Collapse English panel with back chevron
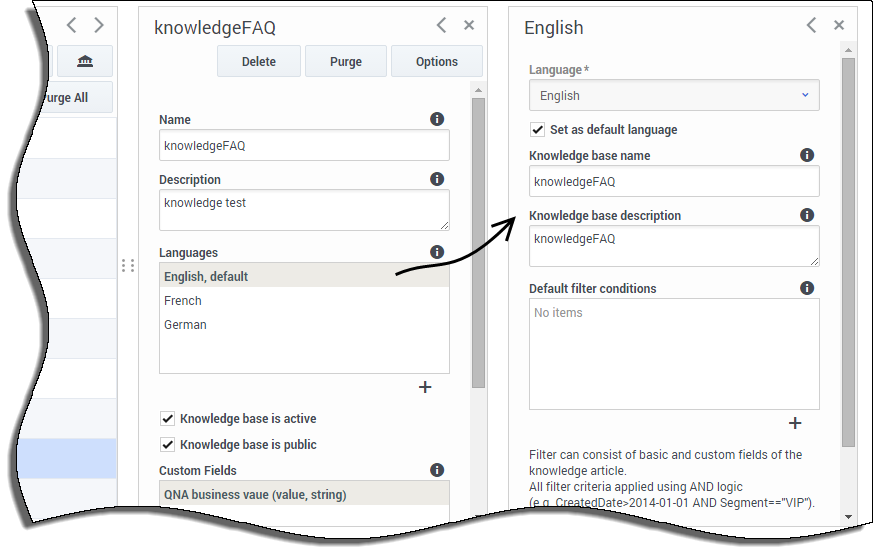Viewport: 873px width, 555px height. (x=812, y=25)
